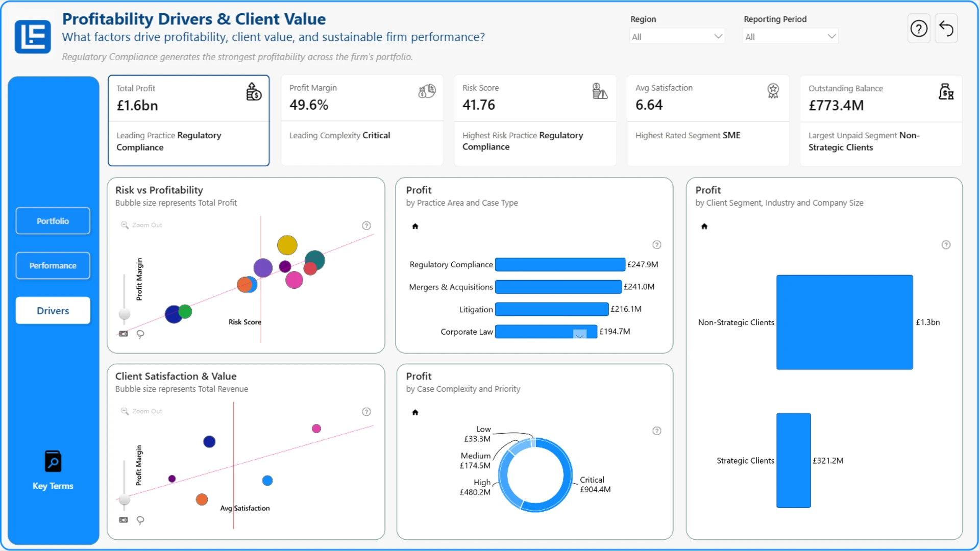Select the Litigation profit bar
Screen dimensions: 980x551
552,309
